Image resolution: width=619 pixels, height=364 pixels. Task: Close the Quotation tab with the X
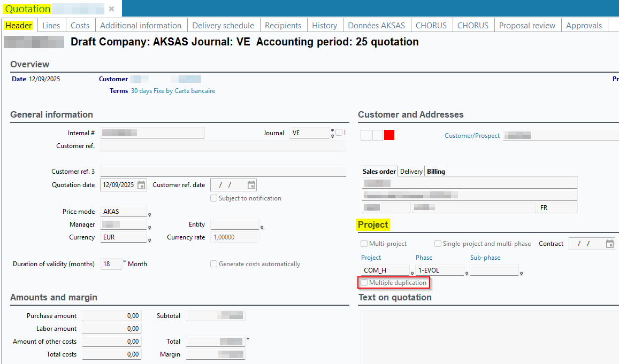pyautogui.click(x=111, y=9)
